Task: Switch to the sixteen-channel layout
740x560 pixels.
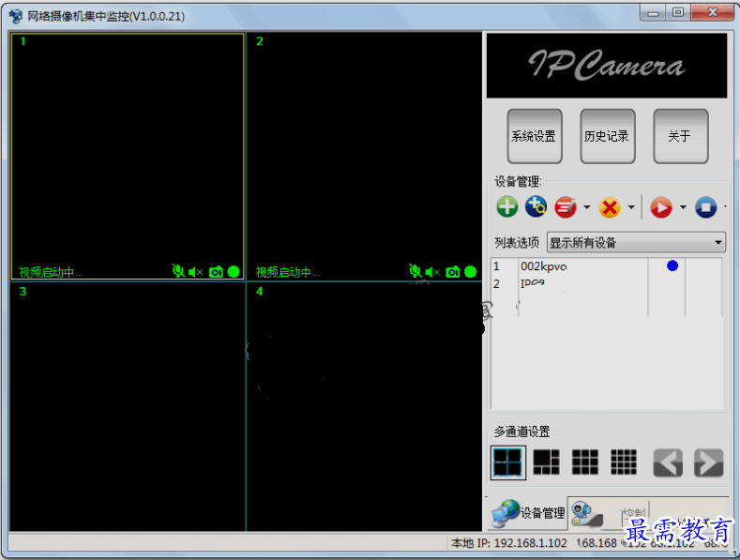Action: [x=624, y=462]
